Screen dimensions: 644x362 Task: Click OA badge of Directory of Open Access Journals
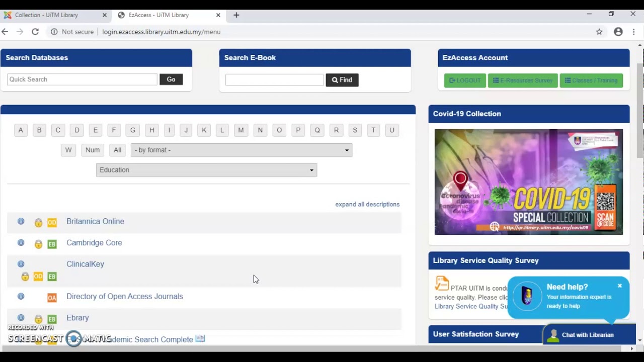click(52, 298)
